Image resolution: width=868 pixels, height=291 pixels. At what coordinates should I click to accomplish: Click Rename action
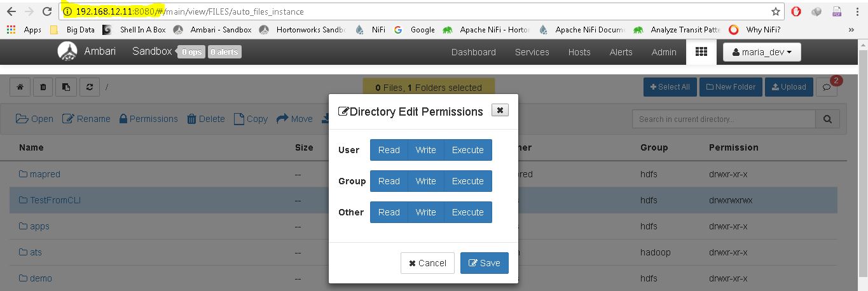click(x=86, y=119)
